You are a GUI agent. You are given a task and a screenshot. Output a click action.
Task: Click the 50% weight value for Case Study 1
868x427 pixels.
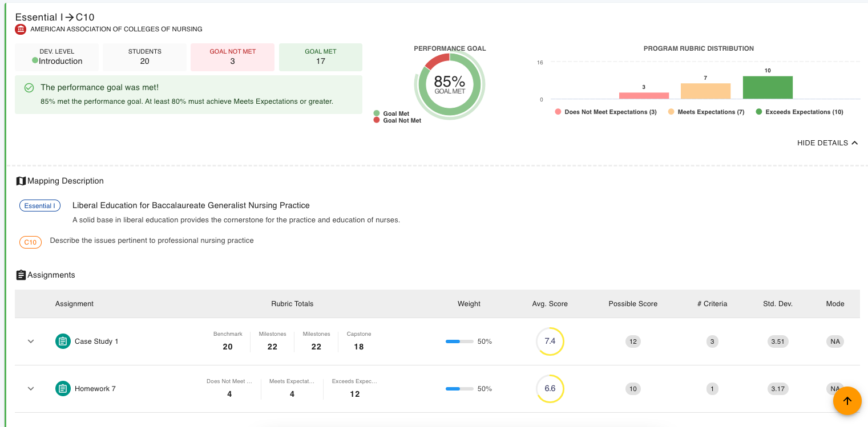coord(485,341)
